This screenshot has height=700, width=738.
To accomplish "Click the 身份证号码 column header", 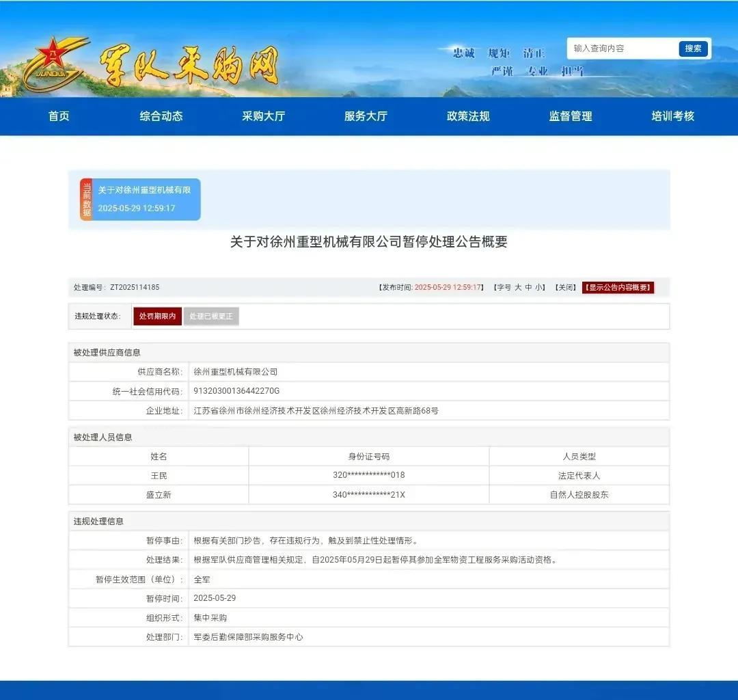I will click(x=369, y=457).
